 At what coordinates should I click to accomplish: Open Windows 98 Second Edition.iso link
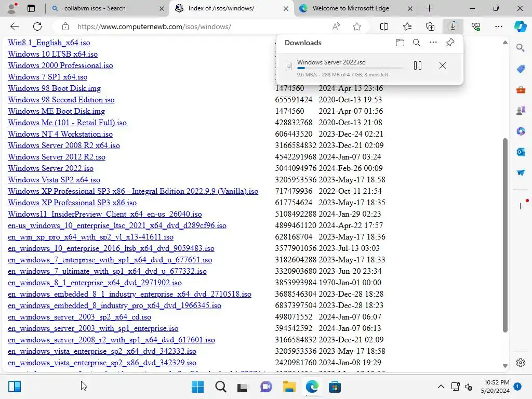point(61,100)
